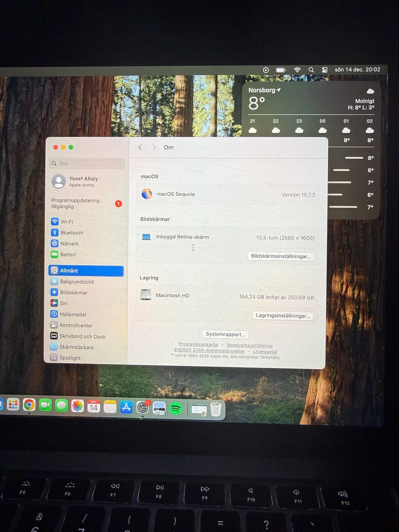This screenshot has width=399, height=532.
Task: Open Bluetooth settings in the sidebar
Action: (71, 233)
